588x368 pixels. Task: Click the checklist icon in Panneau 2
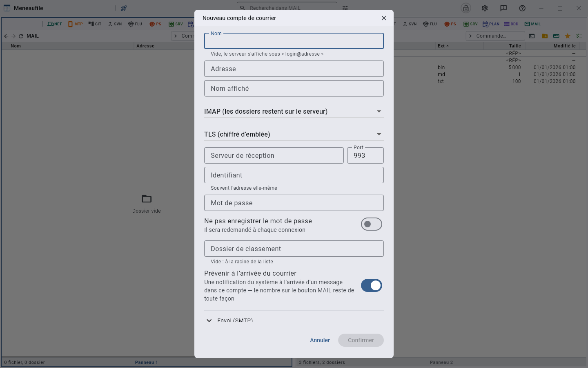[579, 36]
